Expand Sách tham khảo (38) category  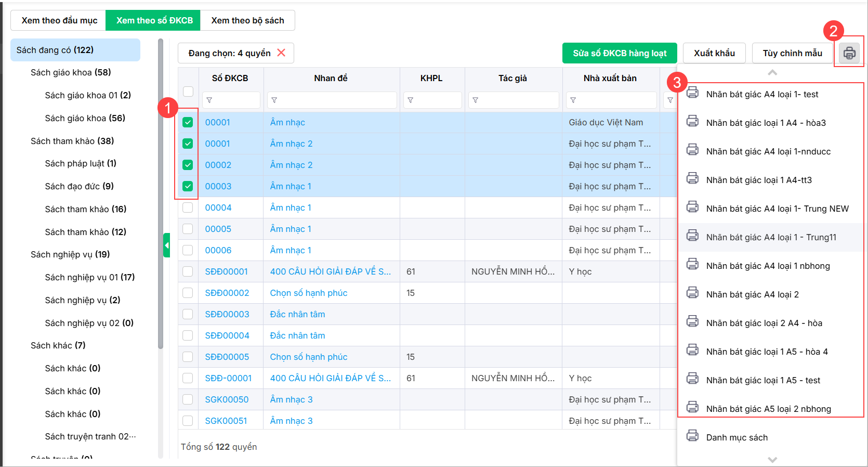pos(72,141)
